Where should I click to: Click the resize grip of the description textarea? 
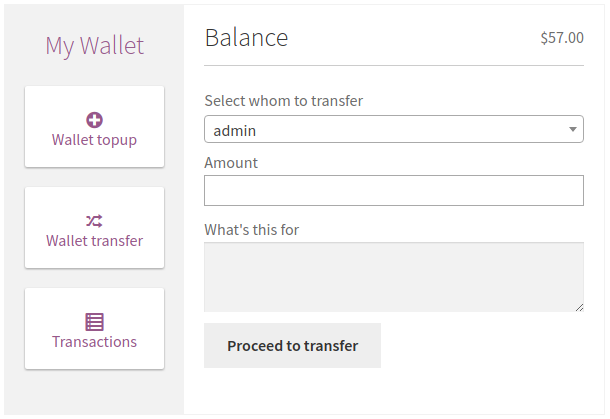(x=578, y=306)
